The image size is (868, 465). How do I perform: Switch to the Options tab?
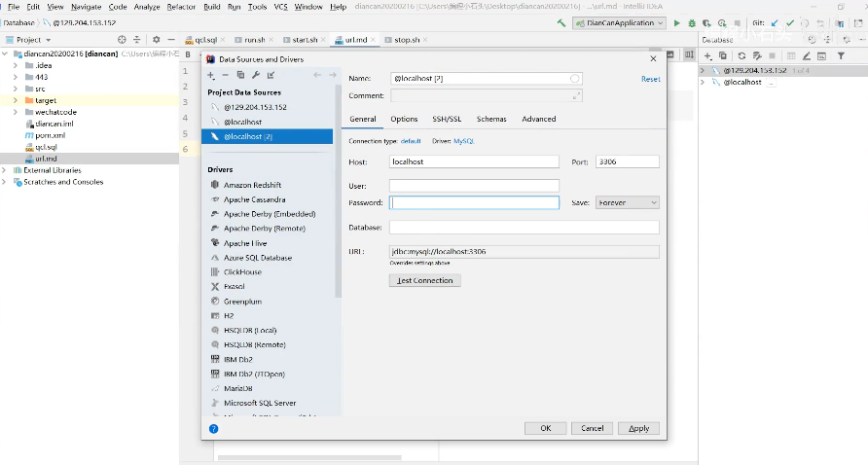tap(404, 119)
